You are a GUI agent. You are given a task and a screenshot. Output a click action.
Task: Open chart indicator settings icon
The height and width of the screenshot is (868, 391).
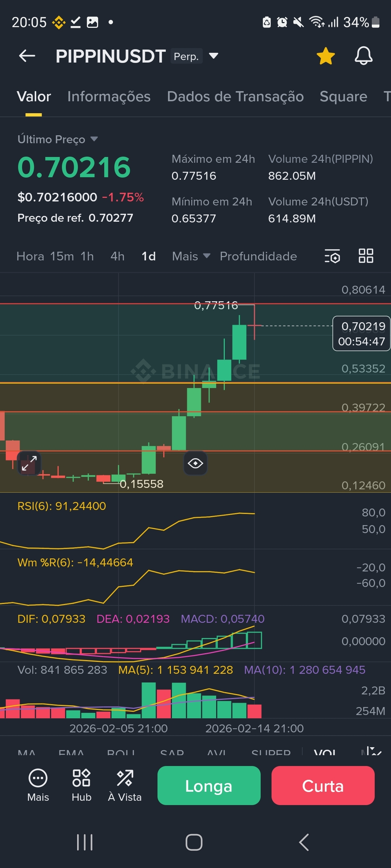point(332,256)
